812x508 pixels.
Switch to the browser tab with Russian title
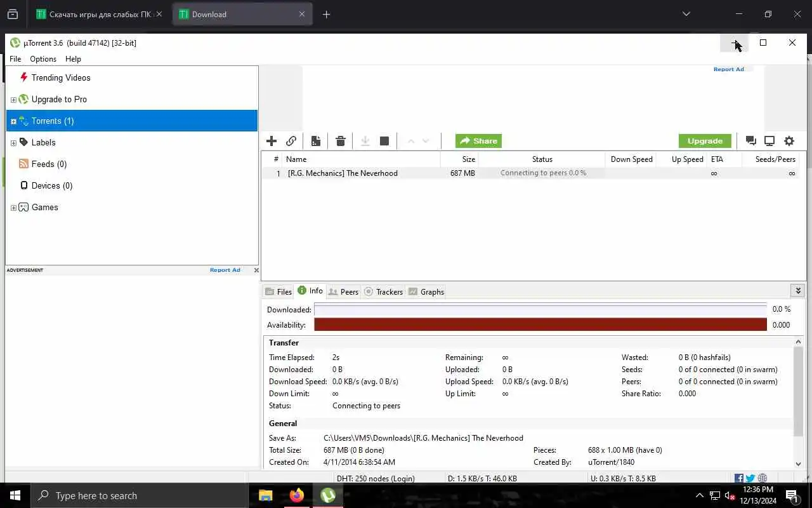tap(100, 14)
